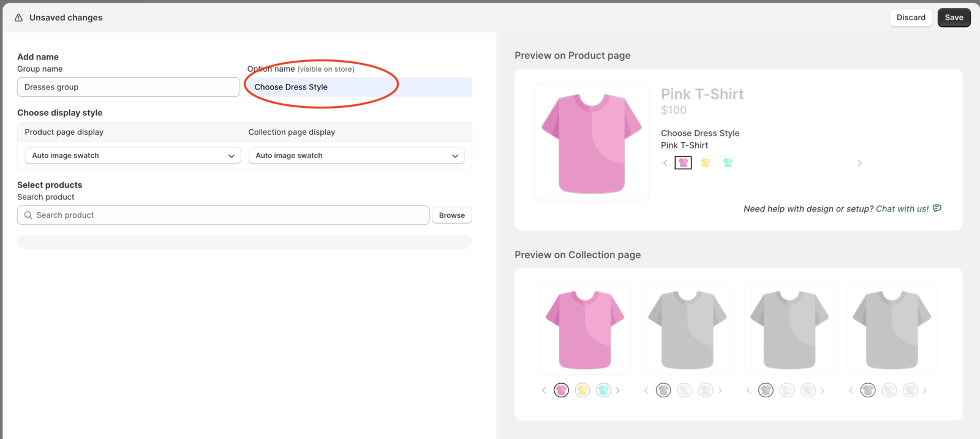Select the teal circle swatch under first collection card

tap(603, 390)
